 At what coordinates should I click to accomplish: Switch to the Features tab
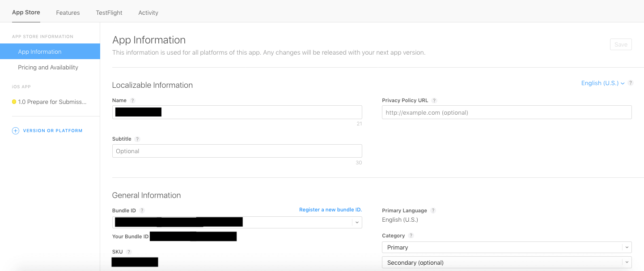[x=68, y=13]
